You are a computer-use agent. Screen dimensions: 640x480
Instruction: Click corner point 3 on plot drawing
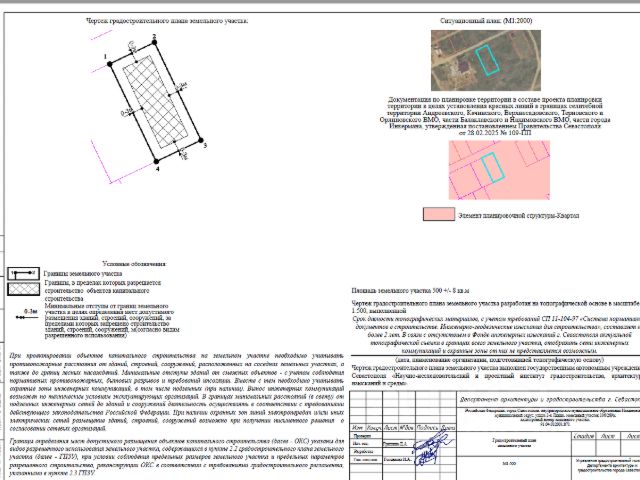tap(200, 140)
